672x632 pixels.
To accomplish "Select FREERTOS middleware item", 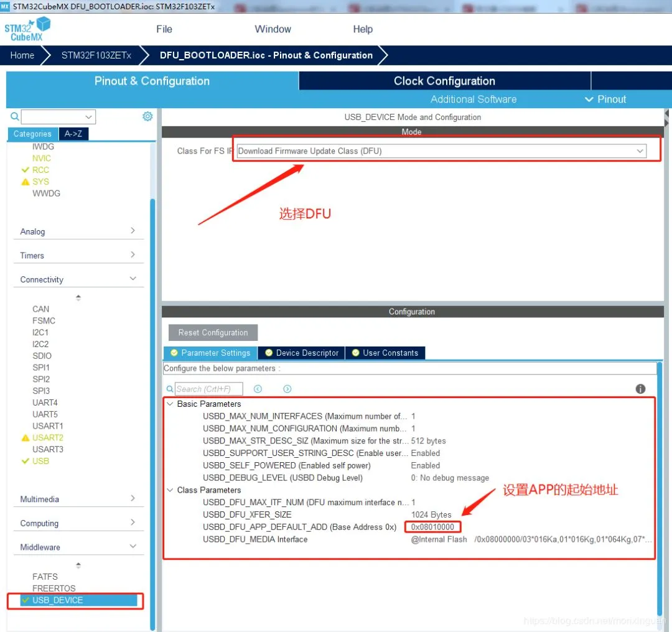I will [x=54, y=588].
